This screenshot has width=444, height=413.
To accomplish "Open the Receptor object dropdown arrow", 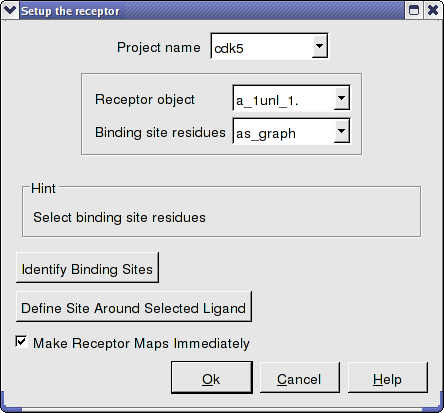I will pyautogui.click(x=341, y=98).
